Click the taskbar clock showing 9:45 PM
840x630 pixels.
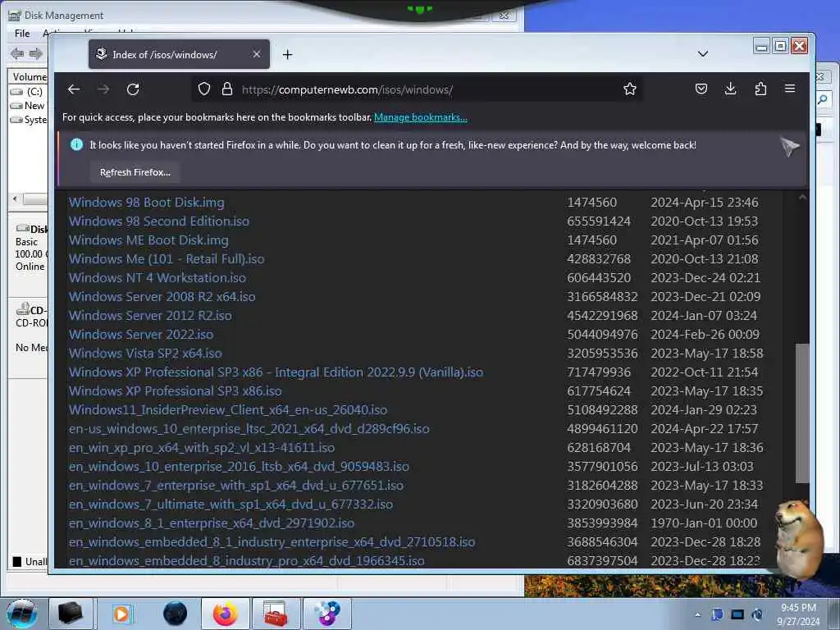click(798, 614)
